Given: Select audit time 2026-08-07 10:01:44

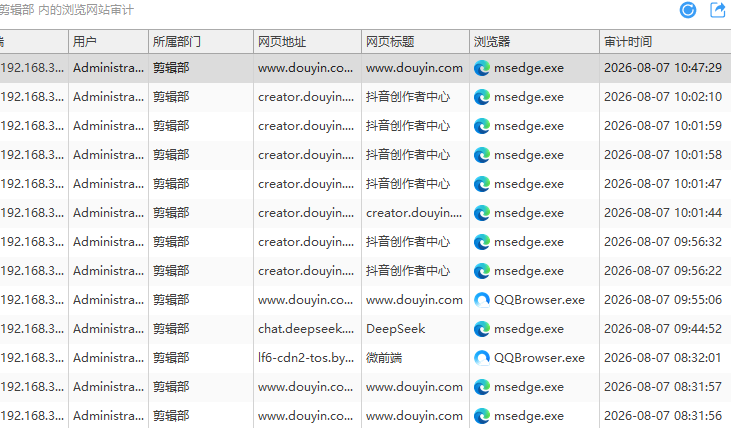Looking at the screenshot, I should coord(663,213).
